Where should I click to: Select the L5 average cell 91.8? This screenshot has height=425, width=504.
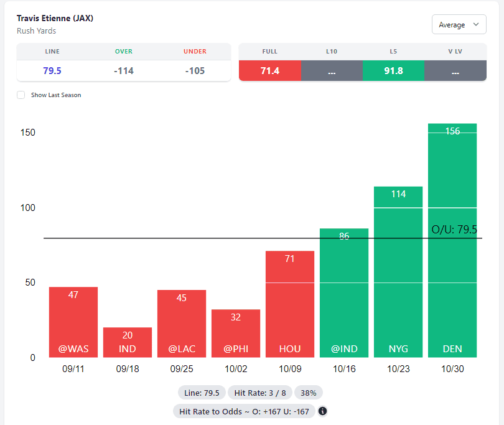pyautogui.click(x=393, y=71)
